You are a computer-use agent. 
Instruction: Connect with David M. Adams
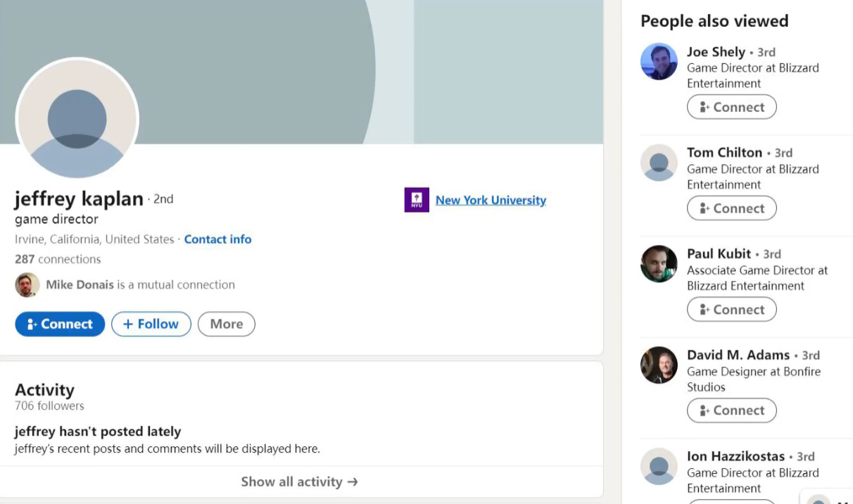(x=732, y=410)
